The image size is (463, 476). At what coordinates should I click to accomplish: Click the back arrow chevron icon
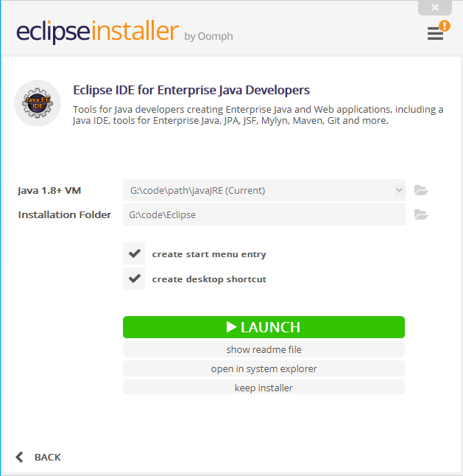19,457
